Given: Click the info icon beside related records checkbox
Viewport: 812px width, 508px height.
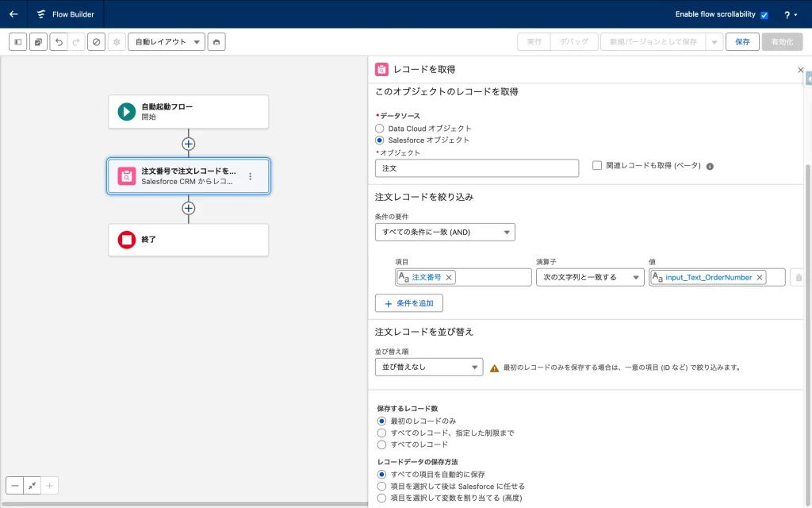Looking at the screenshot, I should [710, 166].
